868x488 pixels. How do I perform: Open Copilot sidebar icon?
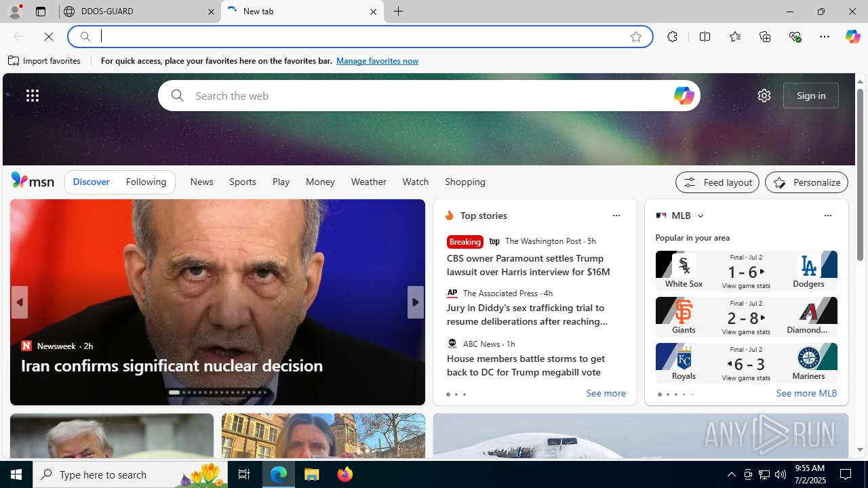(852, 37)
